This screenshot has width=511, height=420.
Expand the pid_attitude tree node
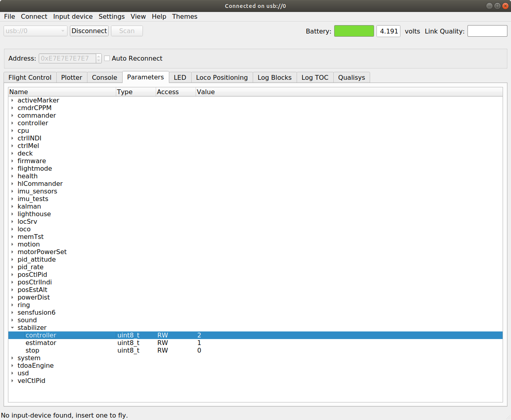[x=12, y=260]
